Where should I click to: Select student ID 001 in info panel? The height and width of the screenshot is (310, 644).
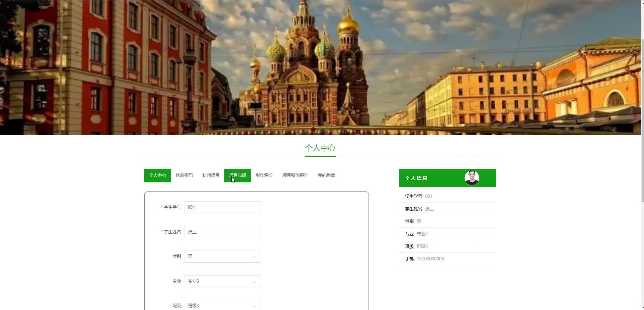coord(429,196)
